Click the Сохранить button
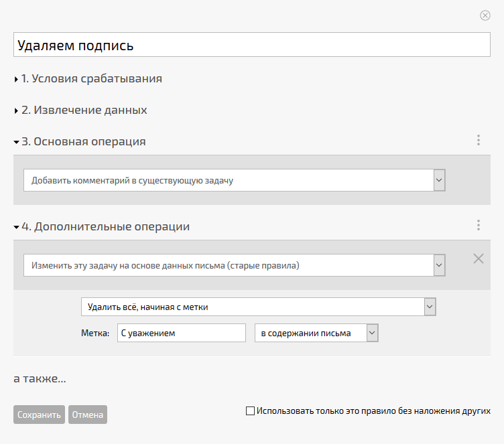 (x=40, y=415)
